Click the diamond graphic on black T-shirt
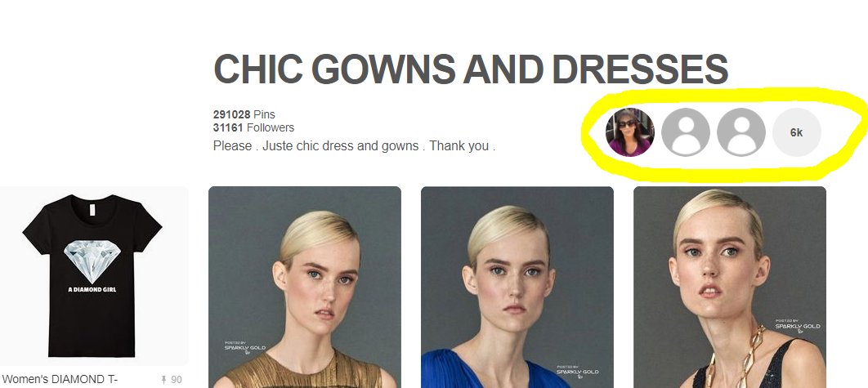The height and width of the screenshot is (388, 868). coord(92,262)
